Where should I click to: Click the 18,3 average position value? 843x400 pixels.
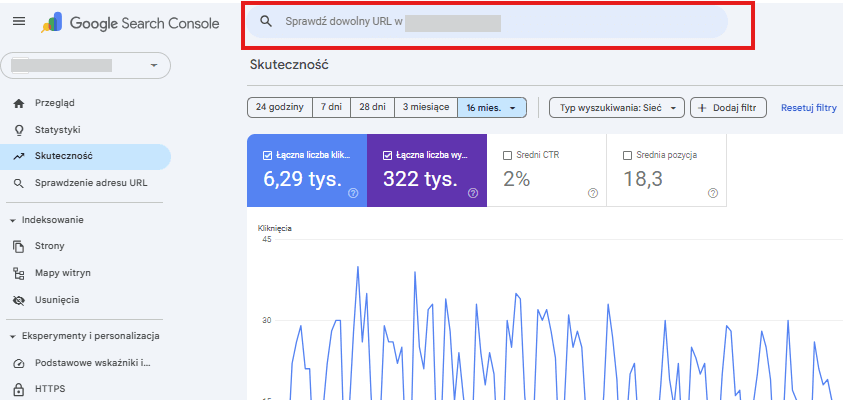(643, 179)
